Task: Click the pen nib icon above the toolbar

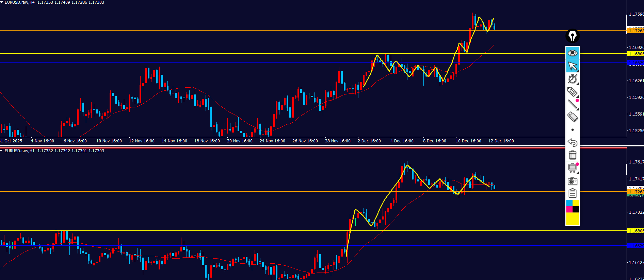Action: (x=573, y=36)
